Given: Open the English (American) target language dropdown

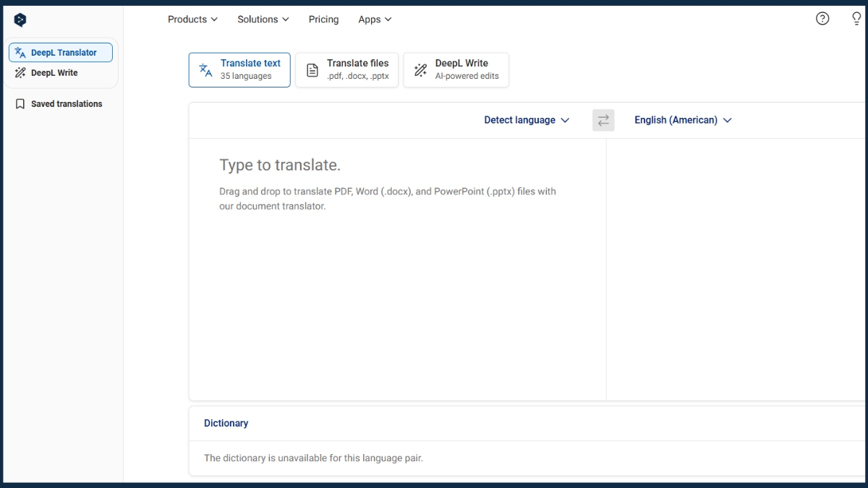Looking at the screenshot, I should point(684,120).
